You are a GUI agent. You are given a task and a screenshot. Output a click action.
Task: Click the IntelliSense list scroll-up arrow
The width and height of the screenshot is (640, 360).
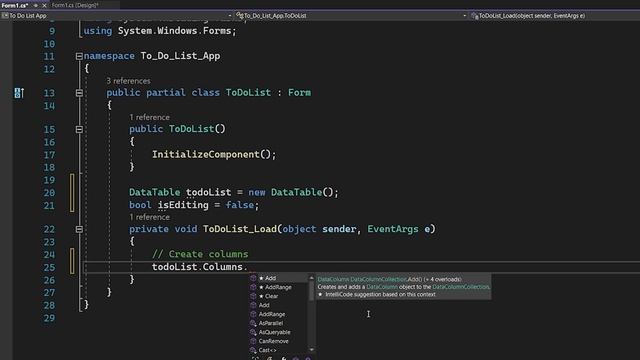click(311, 278)
